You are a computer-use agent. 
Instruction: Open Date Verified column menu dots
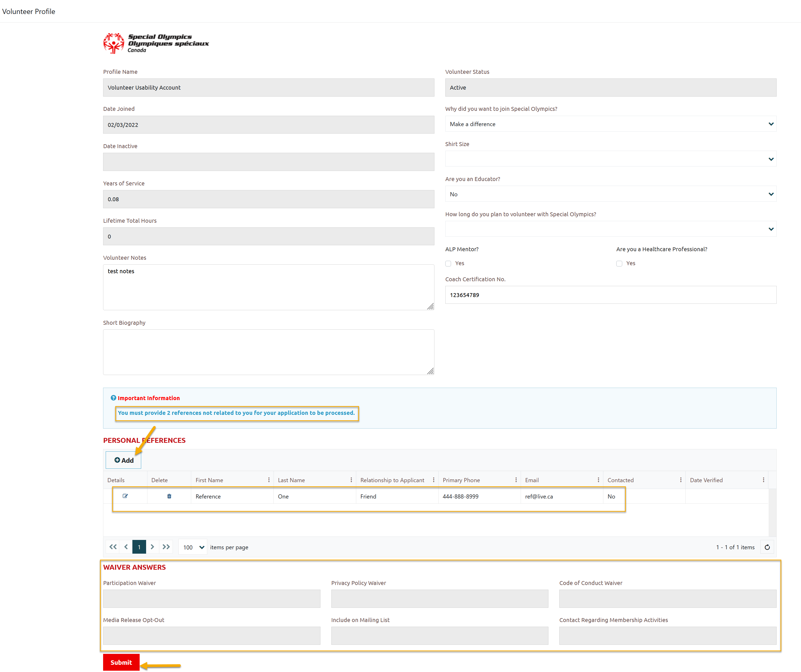(763, 480)
